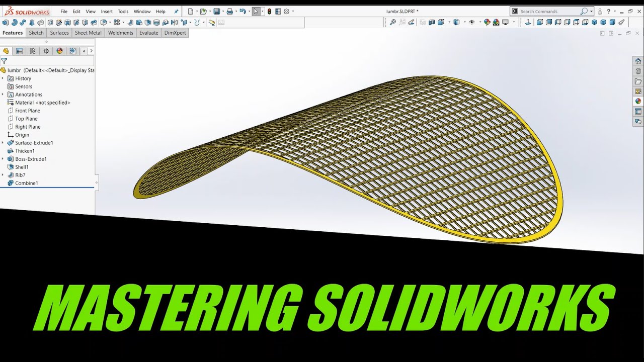
Task: Open the Search Commands dropdown arrow
Action: click(x=592, y=11)
